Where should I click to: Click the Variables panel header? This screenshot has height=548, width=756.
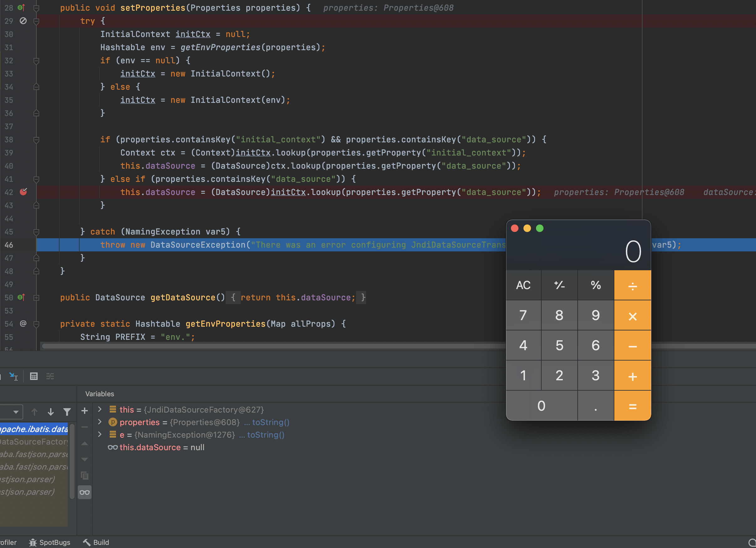point(99,394)
